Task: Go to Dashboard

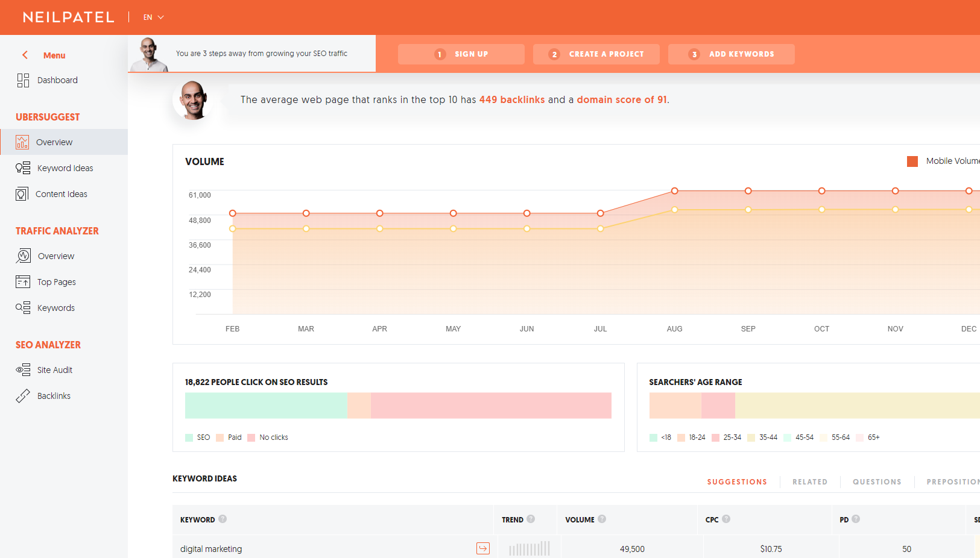Action: [57, 80]
